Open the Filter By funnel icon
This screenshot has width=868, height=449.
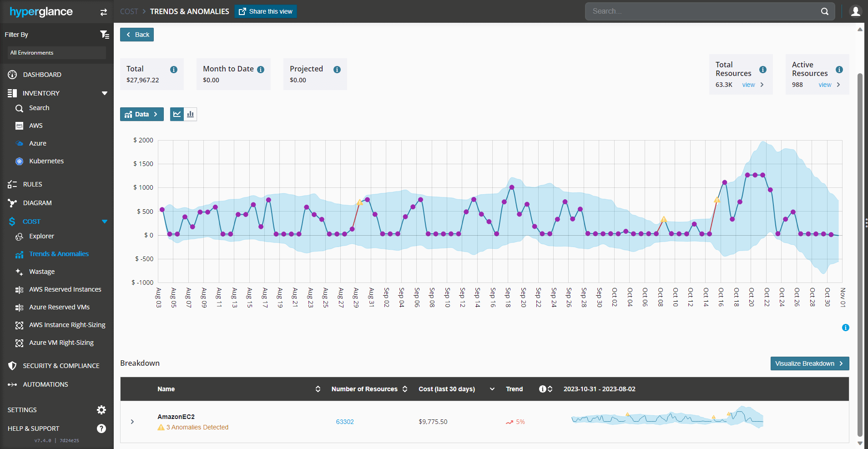[104, 35]
